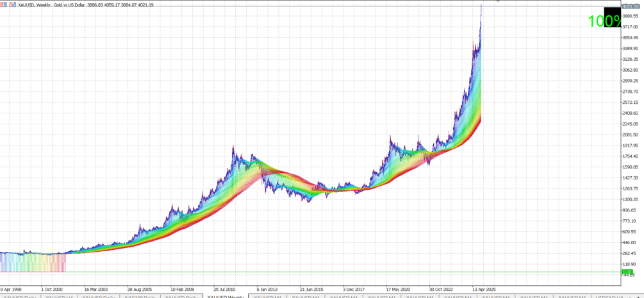The height and width of the screenshot is (298, 644).
Task: Click price scale value 3389.90
Action: (x=630, y=48)
